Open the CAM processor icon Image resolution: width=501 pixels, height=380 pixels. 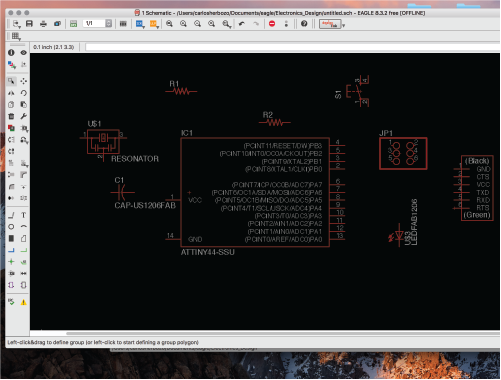pyautogui.click(x=57, y=24)
